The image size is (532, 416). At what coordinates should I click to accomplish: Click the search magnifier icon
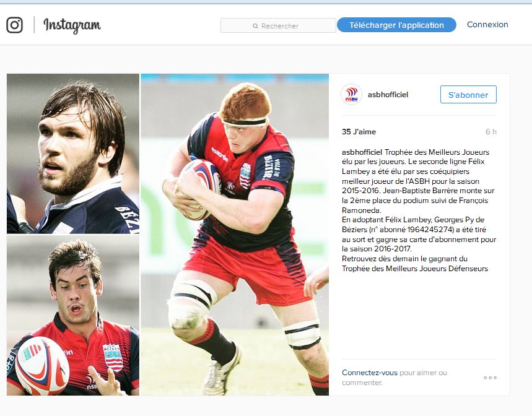pyautogui.click(x=255, y=26)
